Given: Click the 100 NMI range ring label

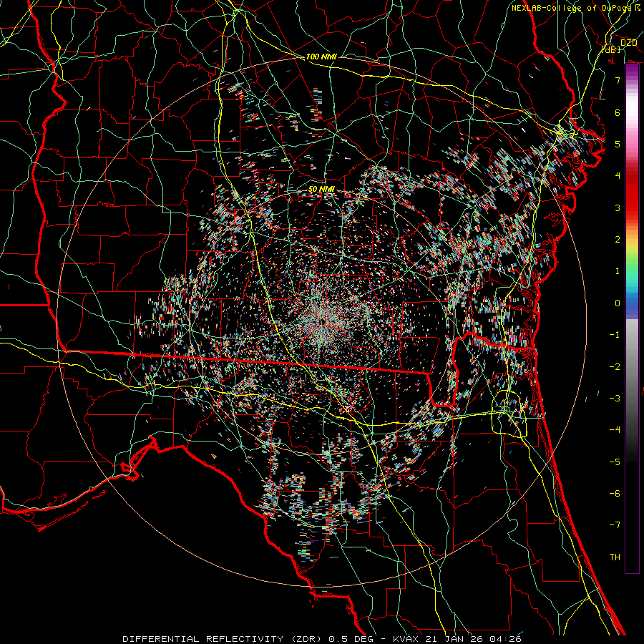Looking at the screenshot, I should point(321,57).
